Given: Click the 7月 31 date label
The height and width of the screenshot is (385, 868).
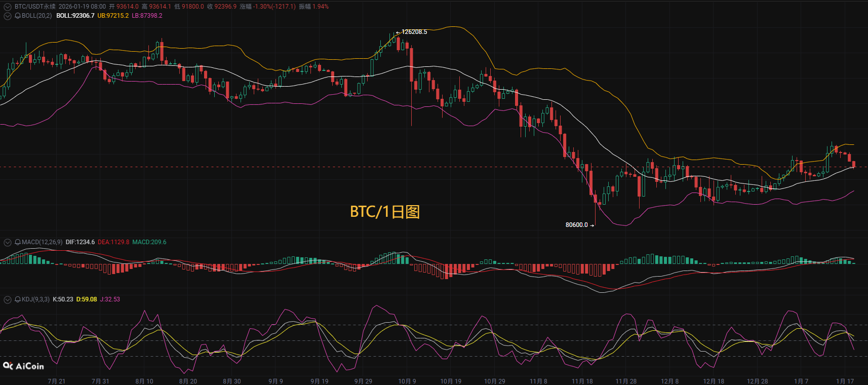Looking at the screenshot, I should 100,381.
